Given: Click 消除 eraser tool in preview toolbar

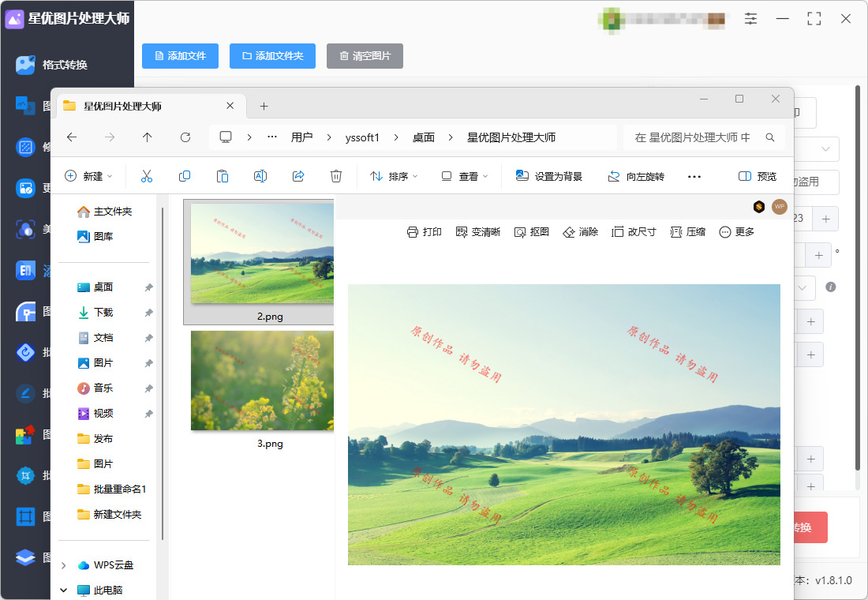Looking at the screenshot, I should tap(580, 231).
